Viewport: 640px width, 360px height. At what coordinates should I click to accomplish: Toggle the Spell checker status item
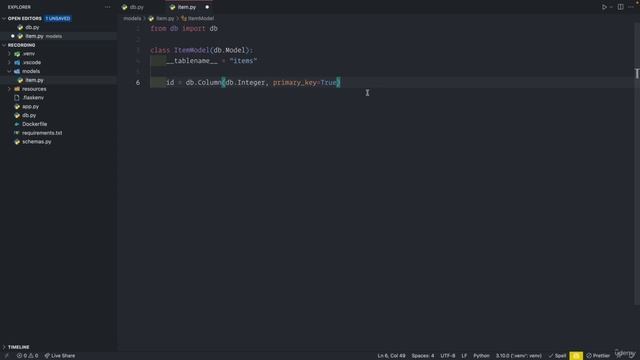pyautogui.click(x=557, y=356)
